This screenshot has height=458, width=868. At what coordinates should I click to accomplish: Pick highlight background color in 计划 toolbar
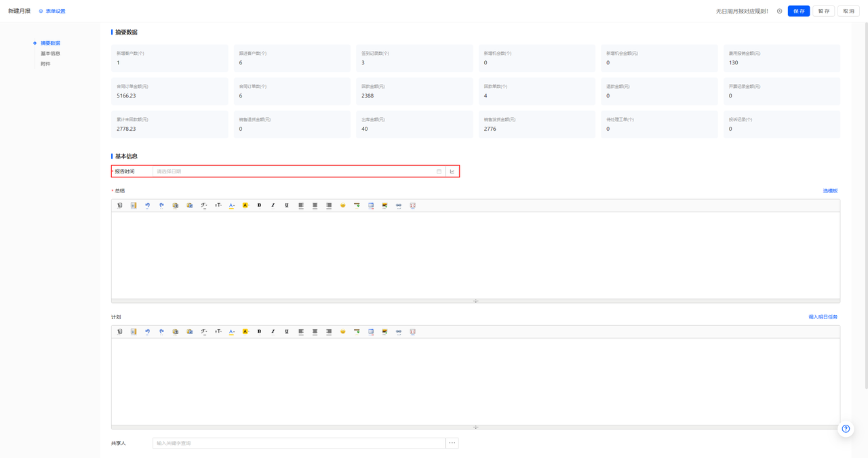(245, 332)
